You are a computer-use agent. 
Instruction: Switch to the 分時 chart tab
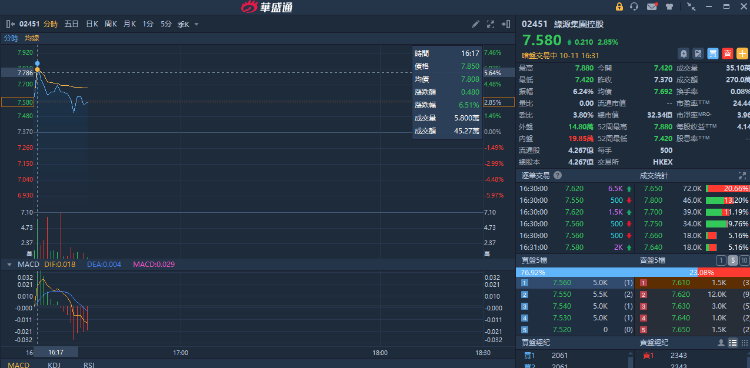click(x=50, y=24)
